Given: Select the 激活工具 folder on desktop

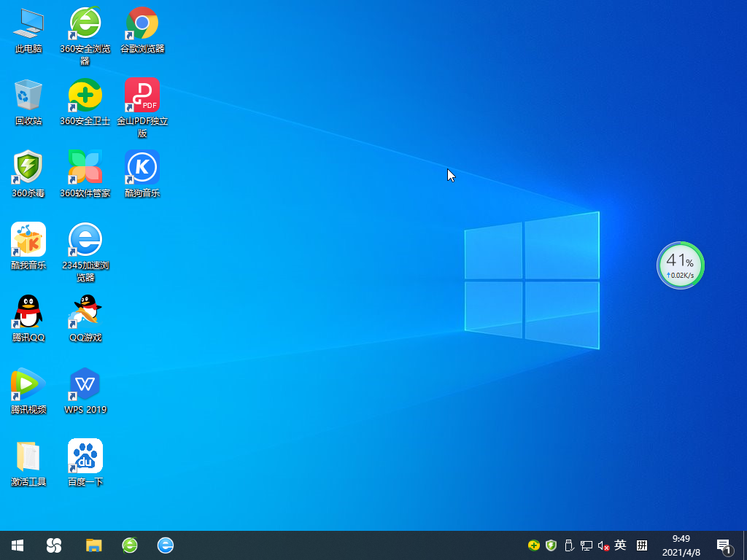Looking at the screenshot, I should pyautogui.click(x=28, y=456).
